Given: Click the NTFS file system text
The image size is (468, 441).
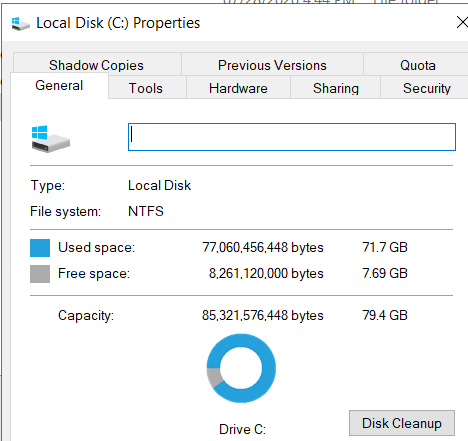Looking at the screenshot, I should pyautogui.click(x=146, y=211).
